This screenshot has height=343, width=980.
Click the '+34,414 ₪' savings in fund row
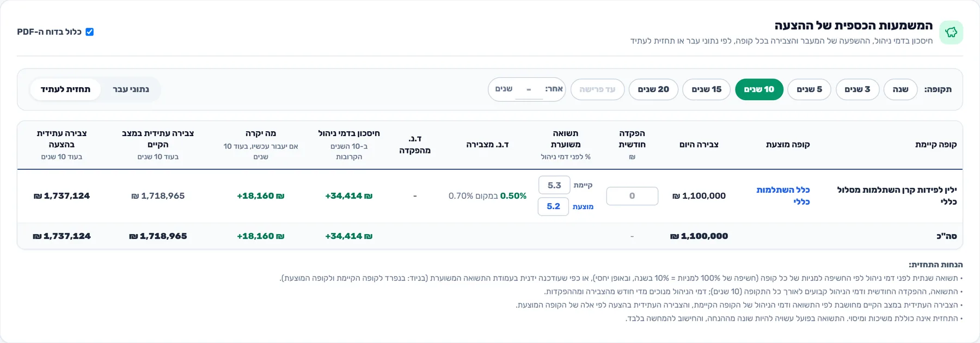pos(348,196)
